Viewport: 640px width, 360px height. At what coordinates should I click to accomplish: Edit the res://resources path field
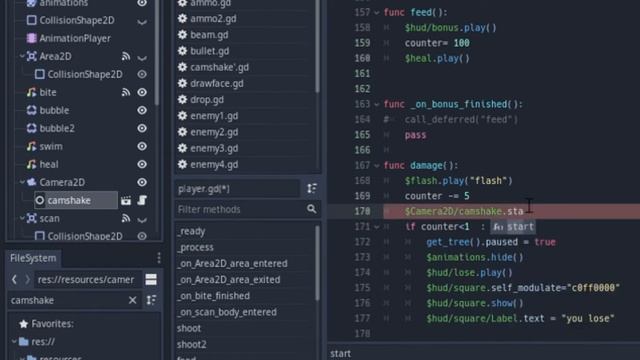click(87, 280)
